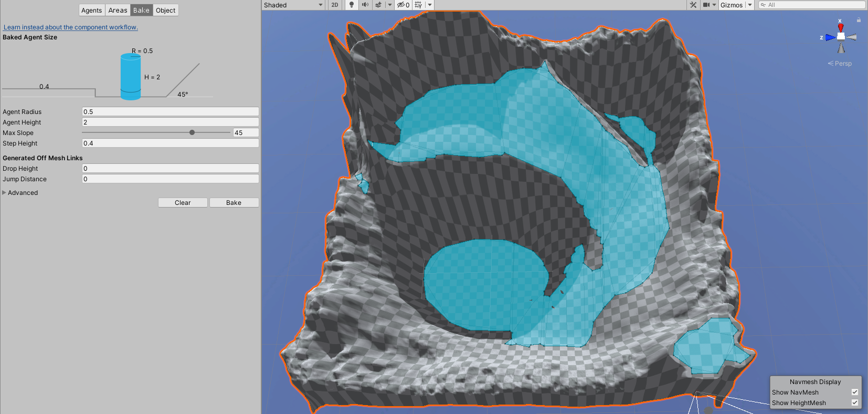Toggle scene lighting with the lightbulb icon

(352, 5)
